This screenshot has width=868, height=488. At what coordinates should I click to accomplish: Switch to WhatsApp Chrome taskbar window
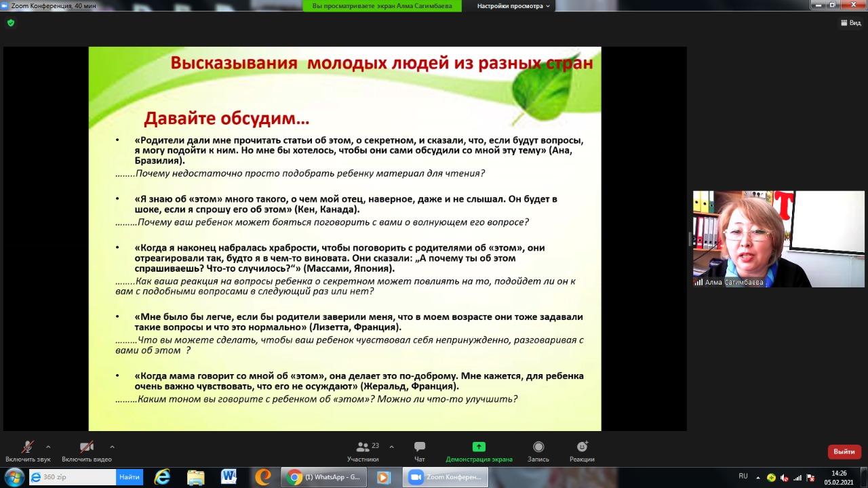325,477
